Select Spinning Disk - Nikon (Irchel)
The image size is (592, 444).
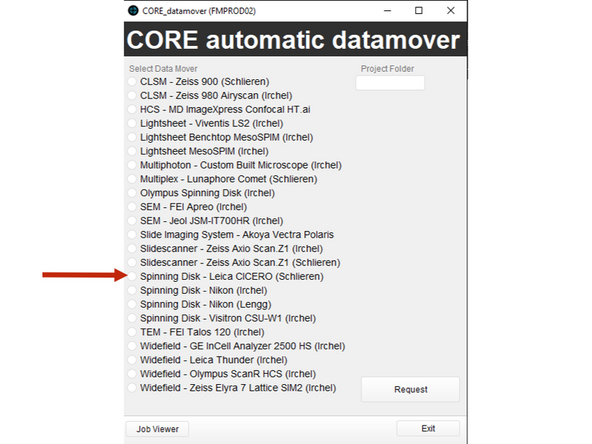pyautogui.click(x=132, y=290)
